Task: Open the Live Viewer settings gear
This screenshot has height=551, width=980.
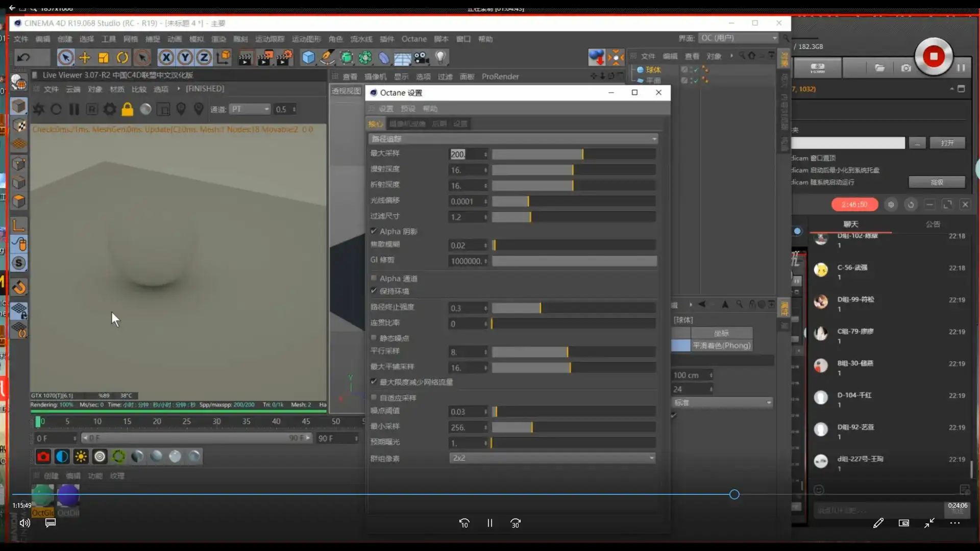Action: pyautogui.click(x=110, y=109)
